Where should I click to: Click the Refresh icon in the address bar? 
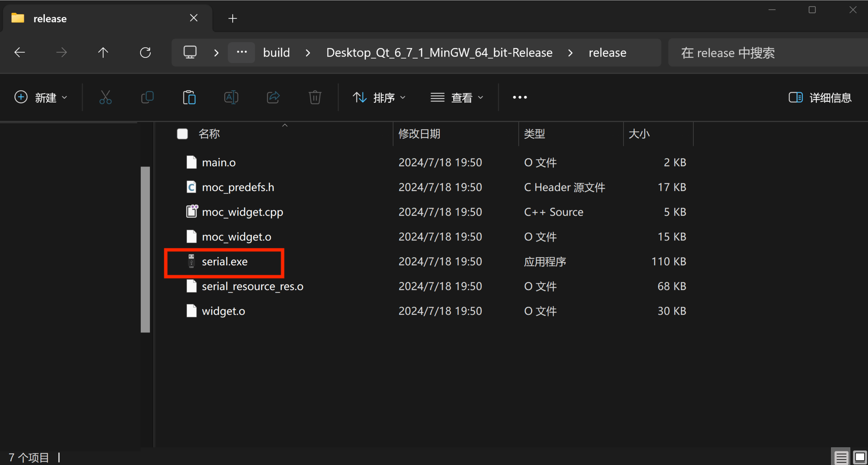pos(145,53)
